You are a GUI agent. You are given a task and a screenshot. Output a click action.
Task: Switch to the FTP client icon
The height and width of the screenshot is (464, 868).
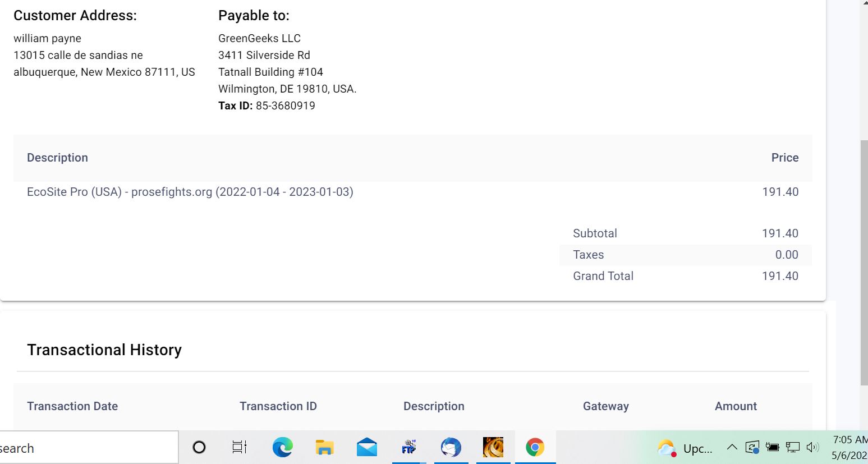(408, 447)
